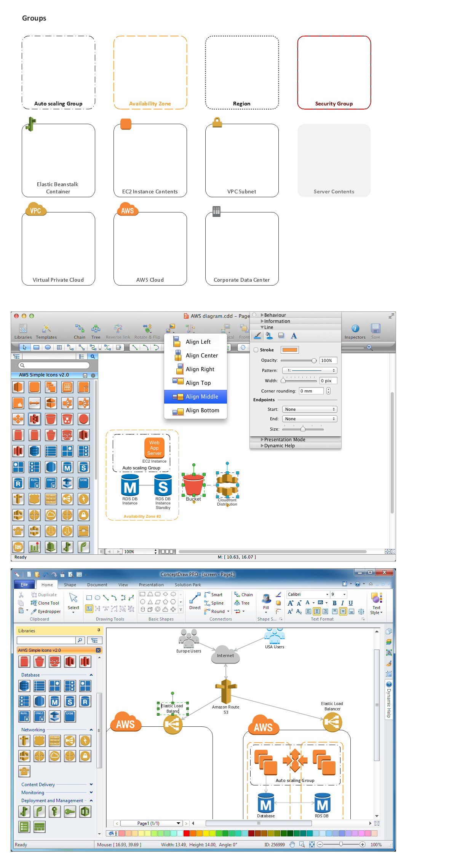457x868 pixels.
Task: Click the orange Stroke color swatch
Action: pyautogui.click(x=290, y=350)
